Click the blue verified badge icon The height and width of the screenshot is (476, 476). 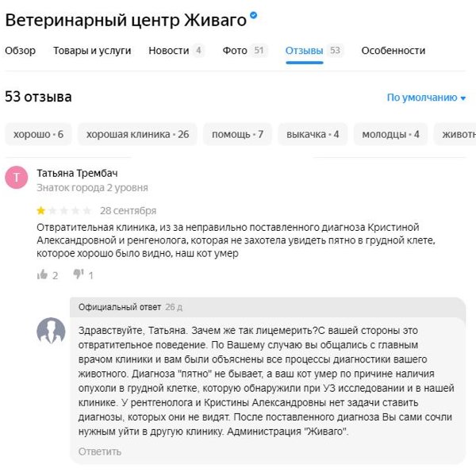click(253, 15)
